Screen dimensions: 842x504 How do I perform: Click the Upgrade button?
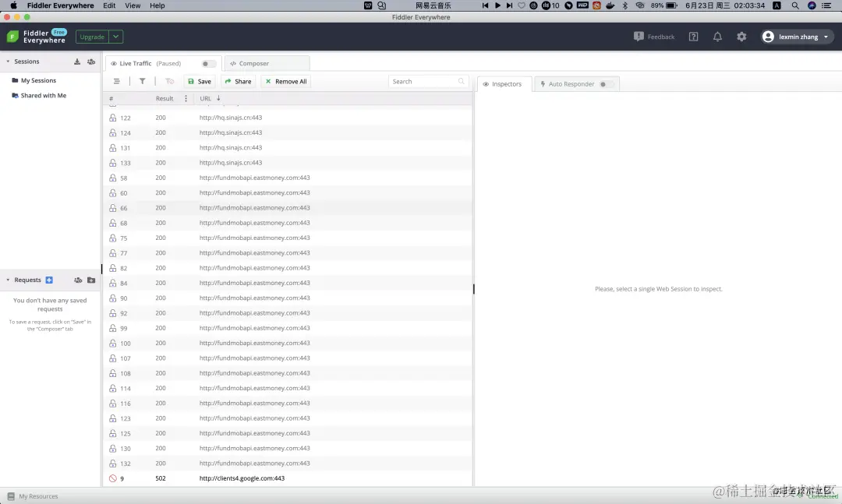92,37
